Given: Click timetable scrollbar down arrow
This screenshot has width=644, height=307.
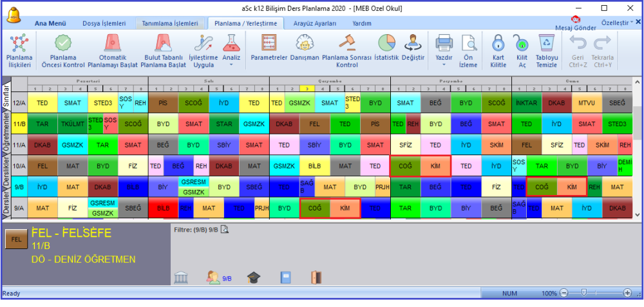Looking at the screenshot, I should 637,214.
